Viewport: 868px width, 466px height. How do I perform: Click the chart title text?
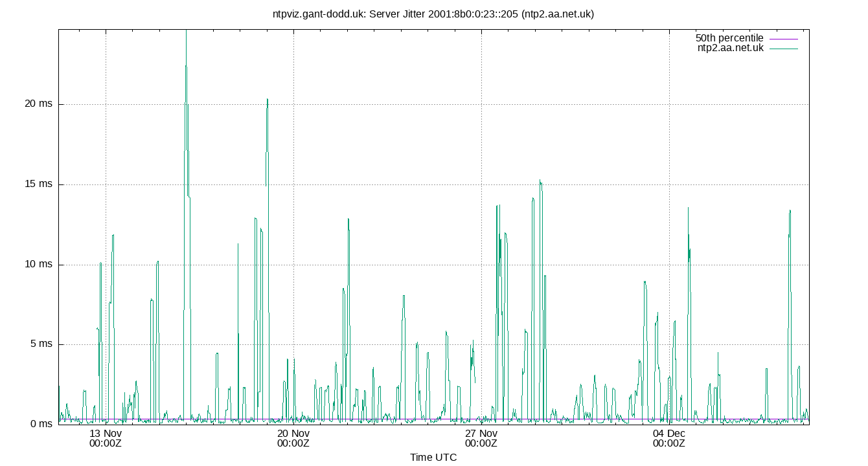[434, 12]
